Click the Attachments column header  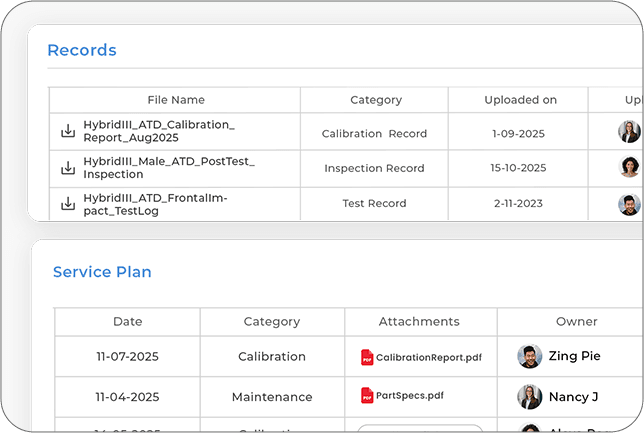419,322
